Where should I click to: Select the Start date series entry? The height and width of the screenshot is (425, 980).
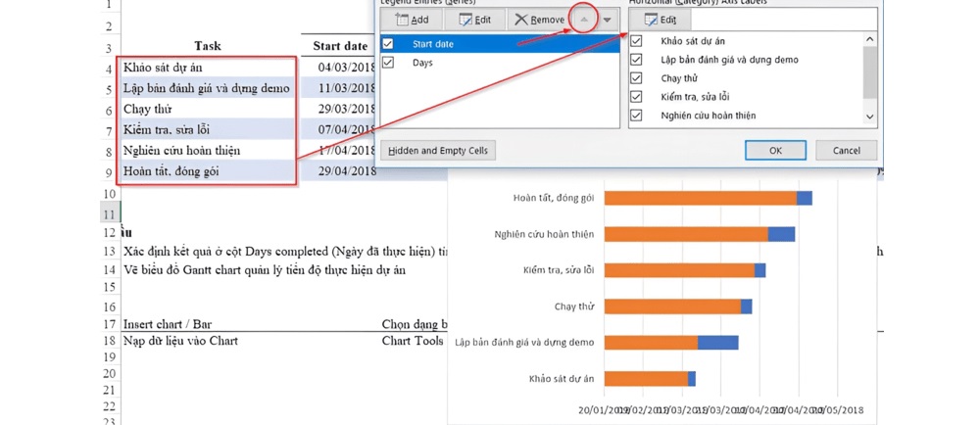point(500,44)
